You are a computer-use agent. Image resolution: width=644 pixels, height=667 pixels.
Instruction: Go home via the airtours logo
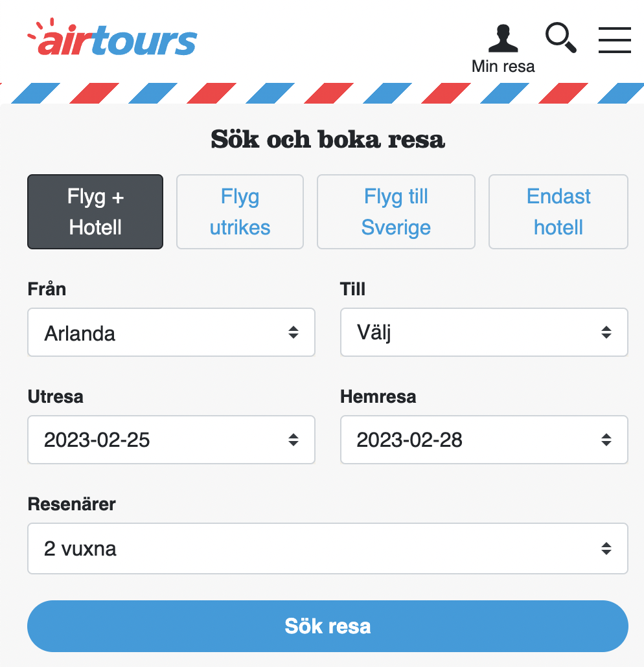click(112, 38)
